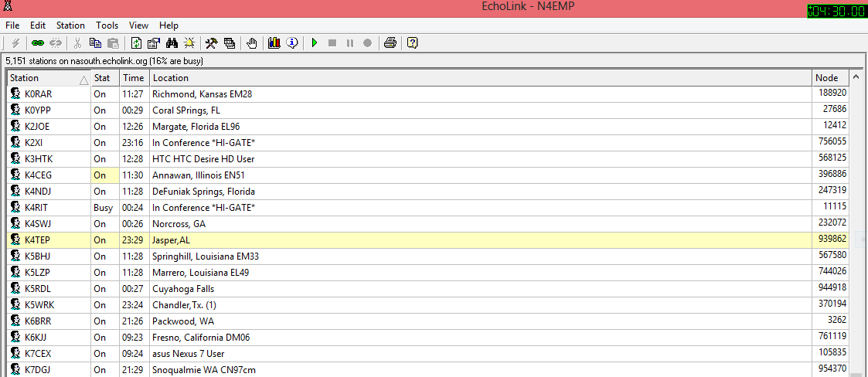
Task: Click the Paste clipboard icon
Action: 113,42
